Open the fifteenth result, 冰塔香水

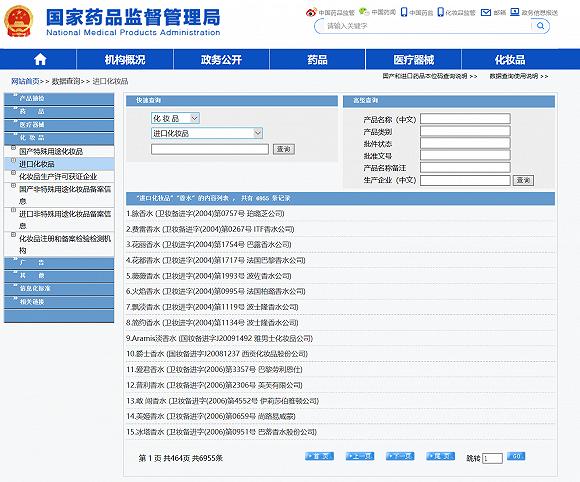click(x=222, y=432)
